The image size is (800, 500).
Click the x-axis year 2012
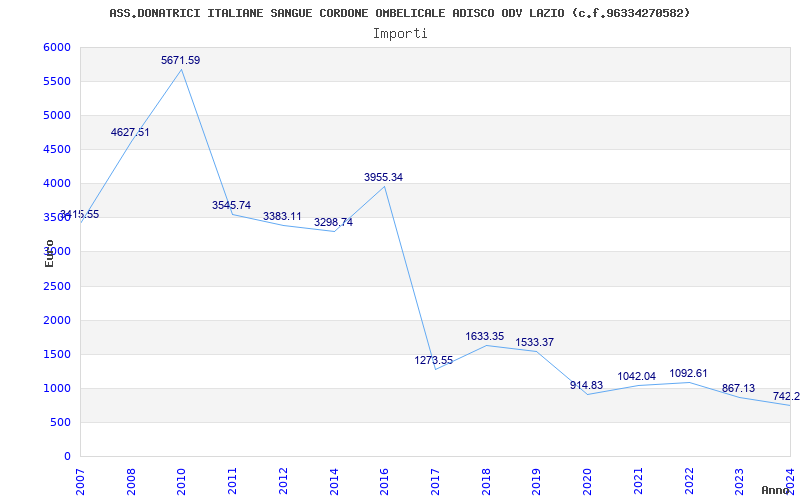pyautogui.click(x=283, y=481)
